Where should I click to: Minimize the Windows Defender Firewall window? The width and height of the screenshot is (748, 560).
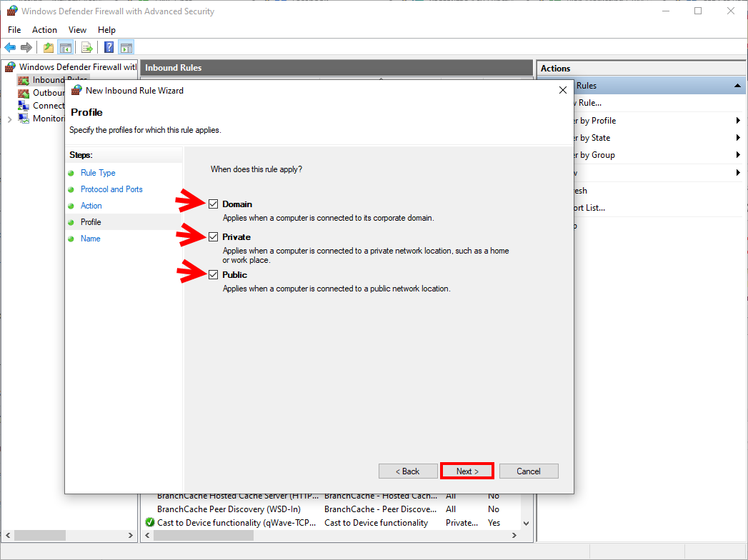click(x=666, y=11)
